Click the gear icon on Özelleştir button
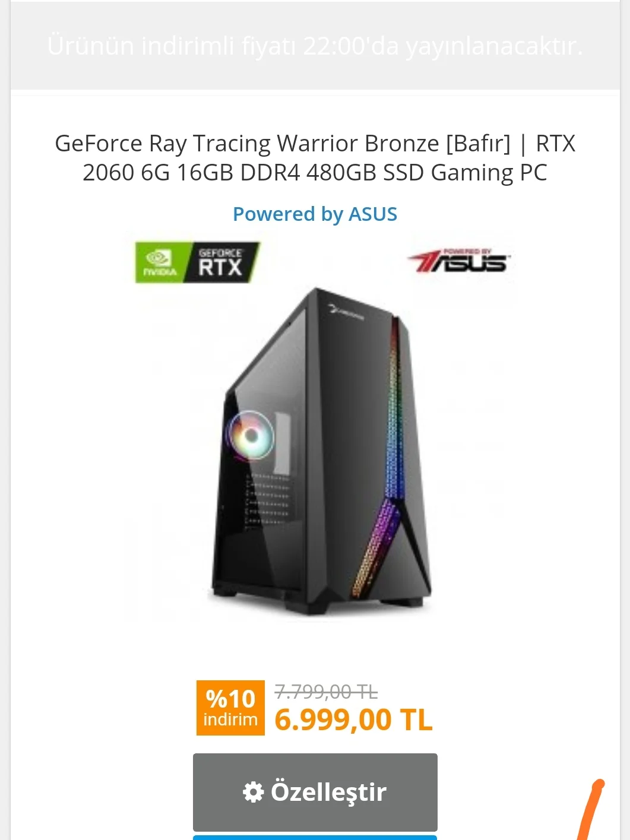The image size is (630, 840). click(253, 792)
